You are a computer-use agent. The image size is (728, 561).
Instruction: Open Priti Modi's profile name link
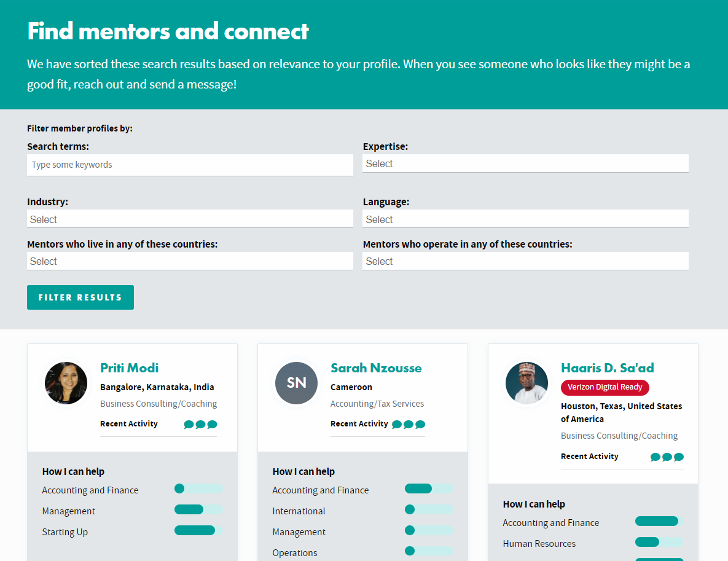[130, 368]
